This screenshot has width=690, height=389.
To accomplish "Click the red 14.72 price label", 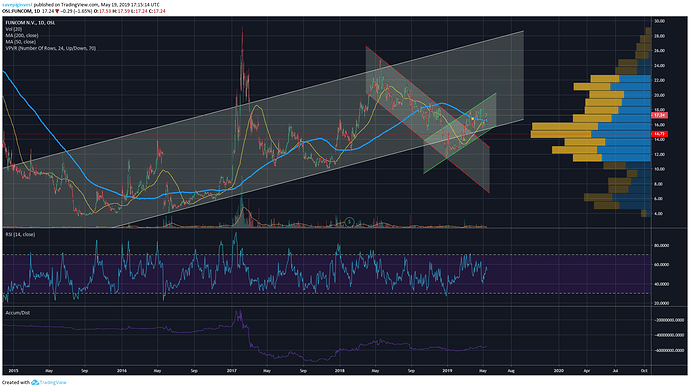I will [x=659, y=134].
